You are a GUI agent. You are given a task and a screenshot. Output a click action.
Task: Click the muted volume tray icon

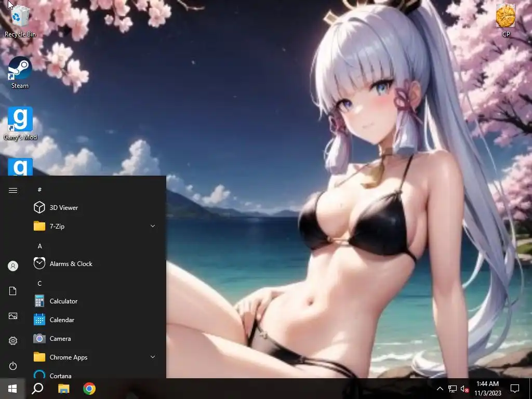pyautogui.click(x=464, y=389)
